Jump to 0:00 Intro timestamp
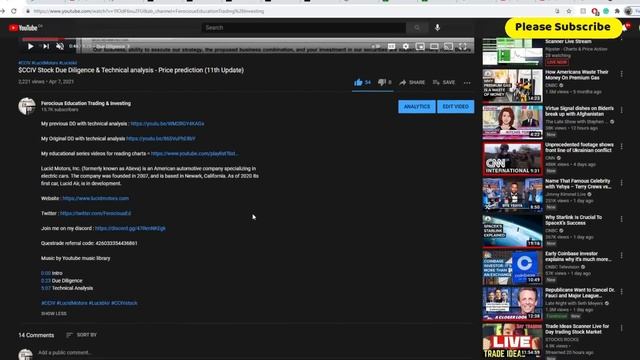The image size is (640, 360). pos(46,273)
